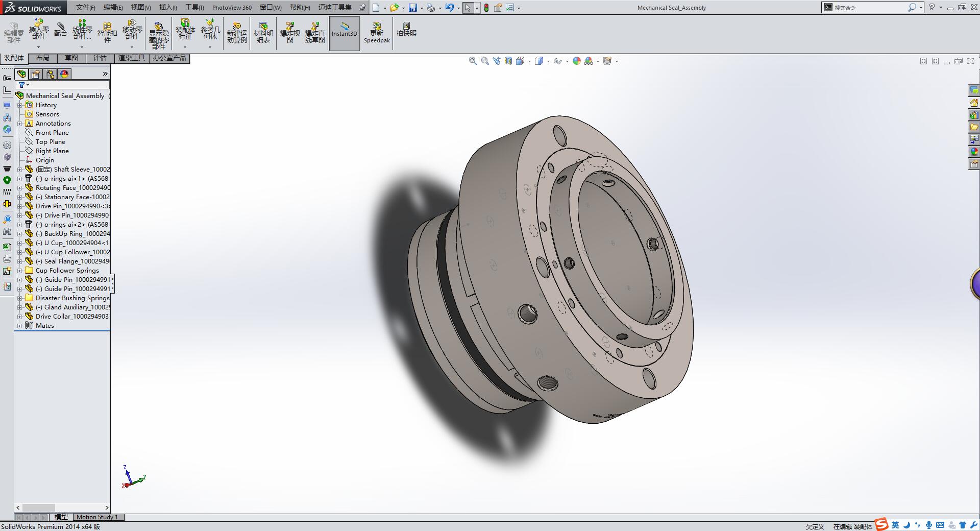Expand Cup Follower Springs folder

pos(20,271)
